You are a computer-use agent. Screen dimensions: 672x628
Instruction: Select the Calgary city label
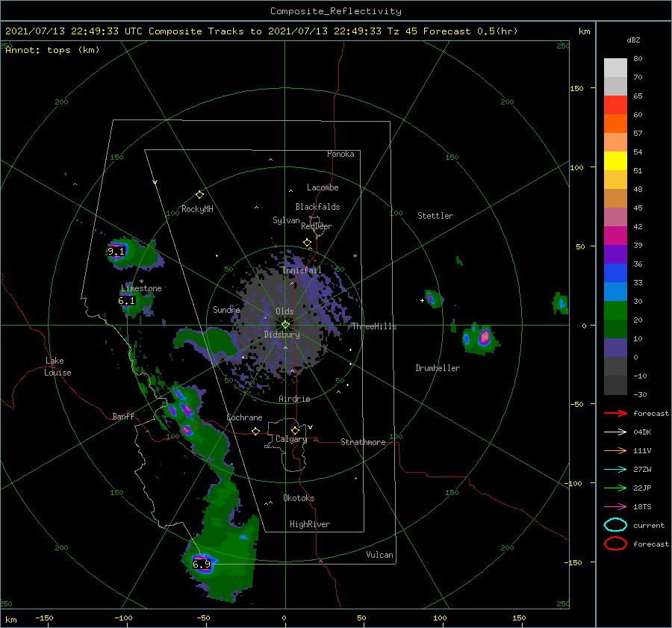pyautogui.click(x=291, y=439)
